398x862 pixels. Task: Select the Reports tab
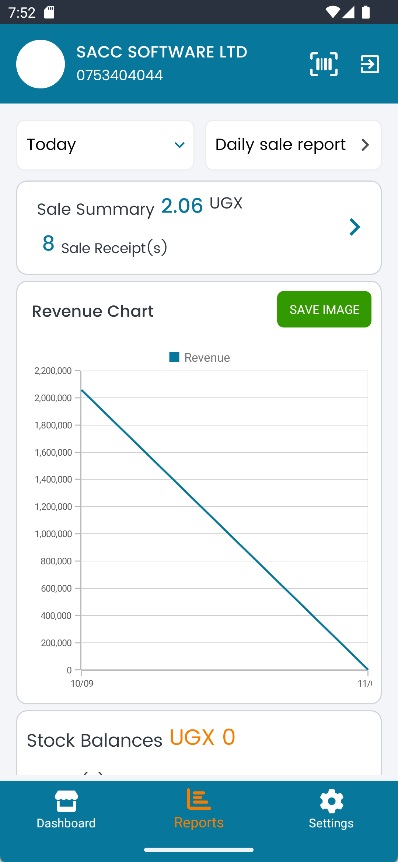(199, 809)
